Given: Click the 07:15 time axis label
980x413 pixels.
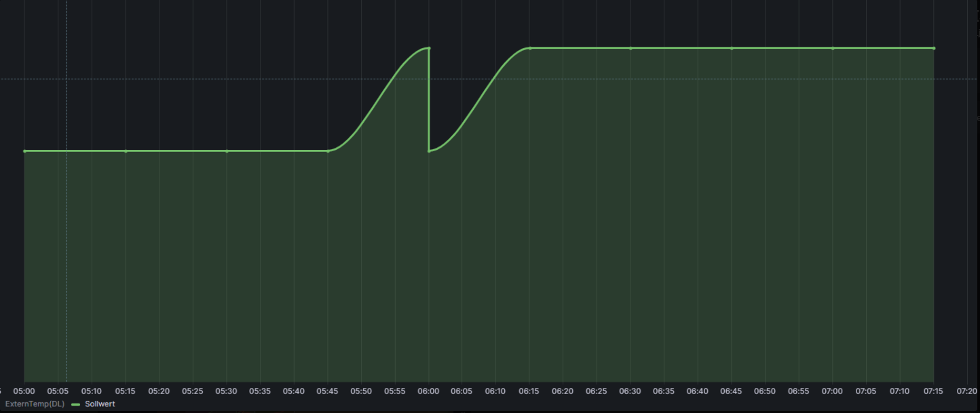Looking at the screenshot, I should 934,391.
